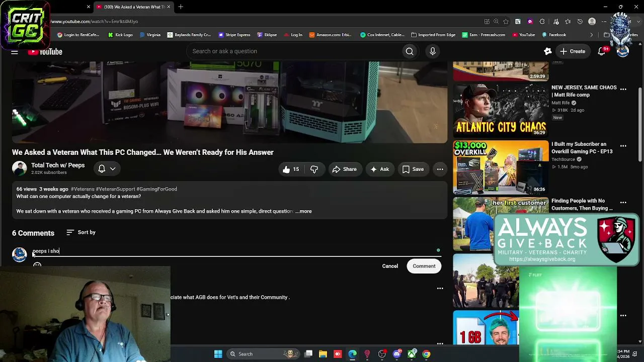The image size is (644, 362).
Task: Click the page vertical scrollbar
Action: 640,126
